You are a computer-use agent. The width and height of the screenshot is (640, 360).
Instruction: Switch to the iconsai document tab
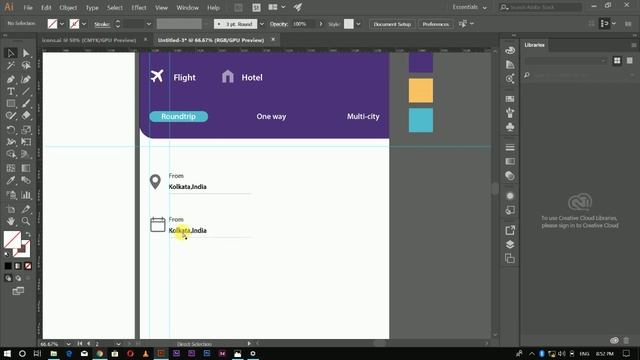pyautogui.click(x=89, y=40)
